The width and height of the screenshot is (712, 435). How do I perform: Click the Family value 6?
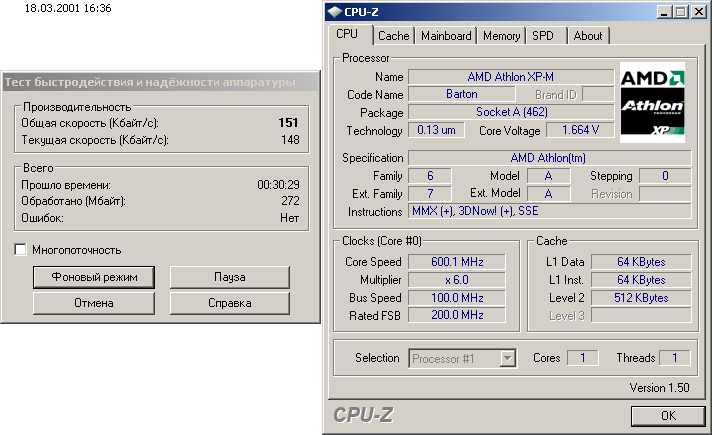pyautogui.click(x=430, y=176)
